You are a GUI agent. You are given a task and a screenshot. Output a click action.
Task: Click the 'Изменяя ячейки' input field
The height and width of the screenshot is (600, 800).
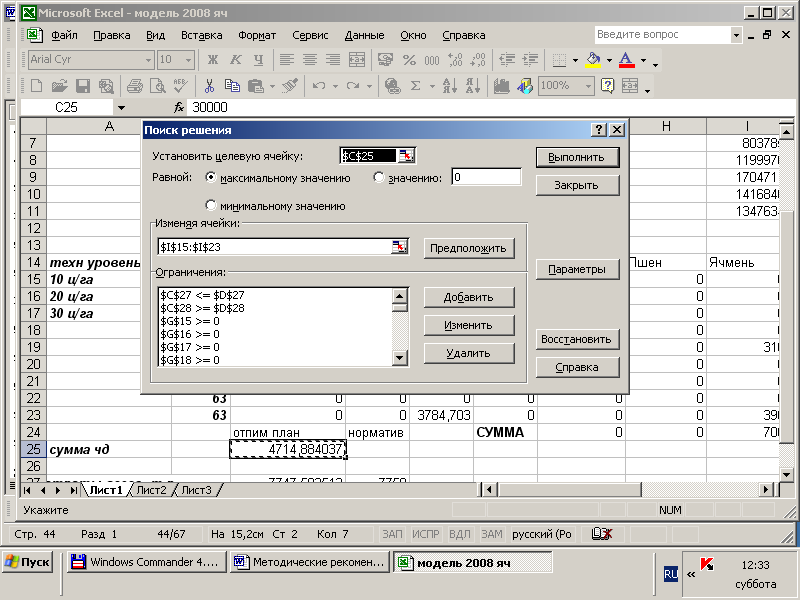click(x=272, y=247)
